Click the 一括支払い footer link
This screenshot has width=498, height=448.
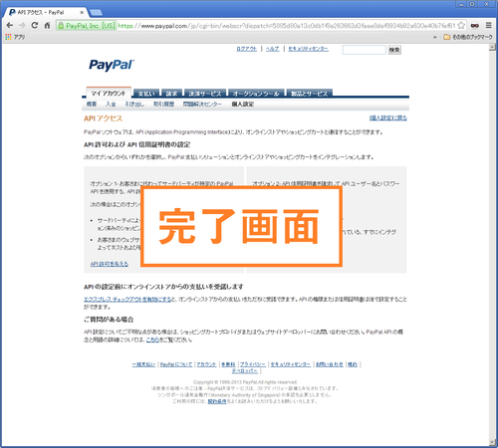pyautogui.click(x=143, y=364)
